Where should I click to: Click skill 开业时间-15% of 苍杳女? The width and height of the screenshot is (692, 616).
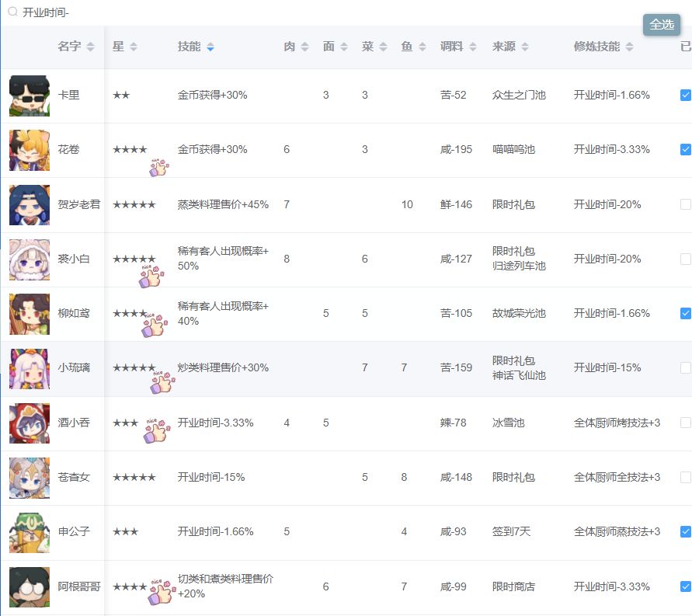[x=211, y=477]
